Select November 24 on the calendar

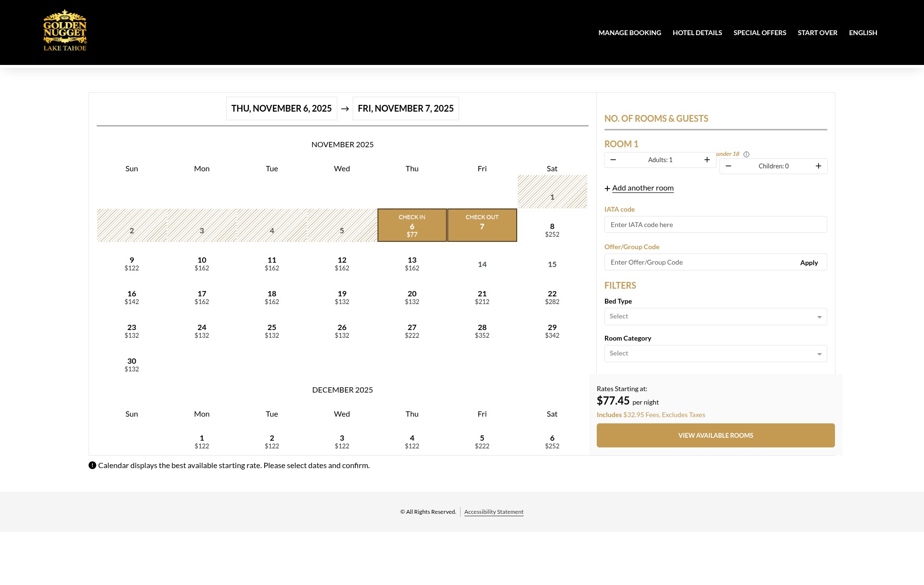click(202, 331)
